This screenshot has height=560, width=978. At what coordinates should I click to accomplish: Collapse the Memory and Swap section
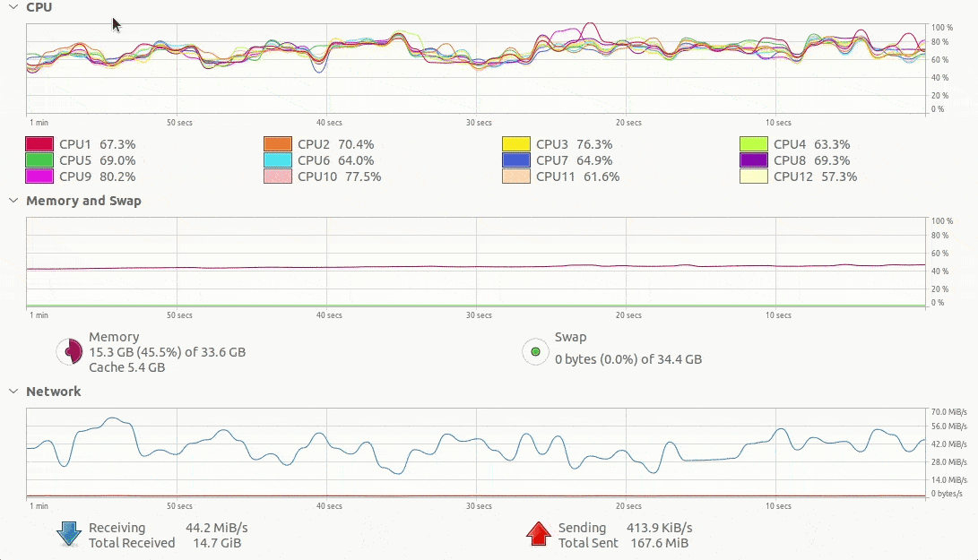pyautogui.click(x=13, y=201)
